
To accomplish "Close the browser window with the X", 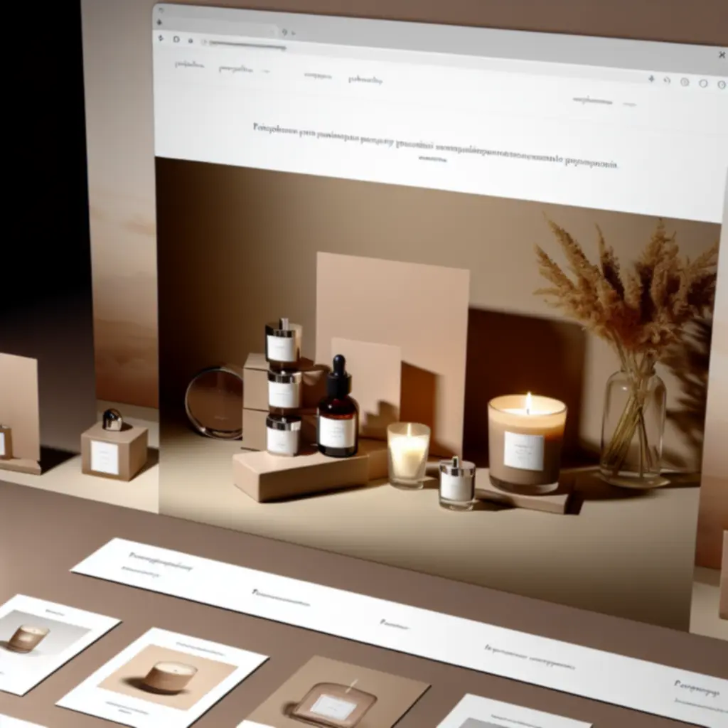I will click(722, 55).
